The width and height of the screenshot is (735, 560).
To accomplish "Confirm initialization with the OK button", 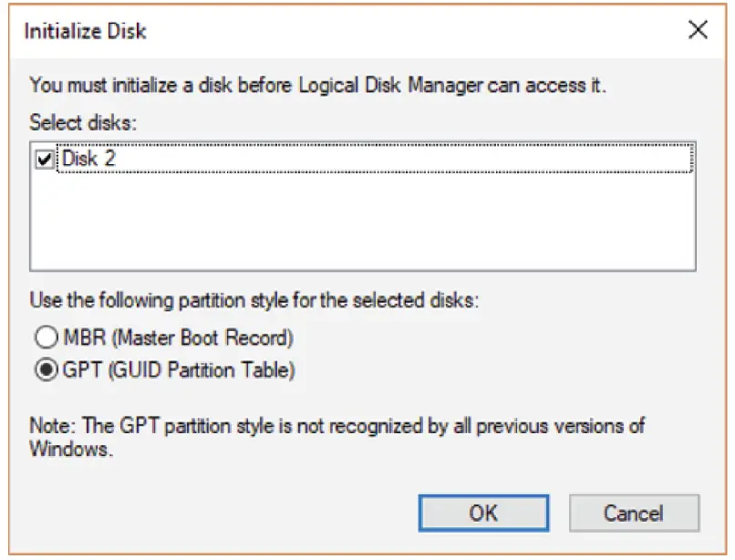I will 483,513.
